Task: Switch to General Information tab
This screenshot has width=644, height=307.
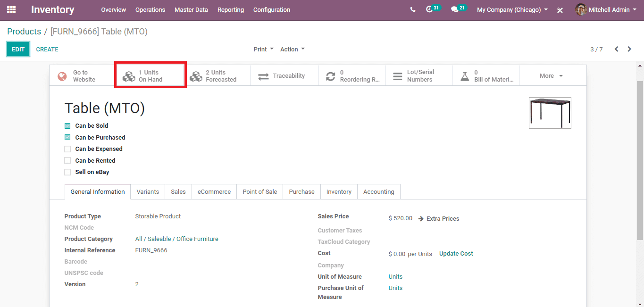Action: (98, 192)
